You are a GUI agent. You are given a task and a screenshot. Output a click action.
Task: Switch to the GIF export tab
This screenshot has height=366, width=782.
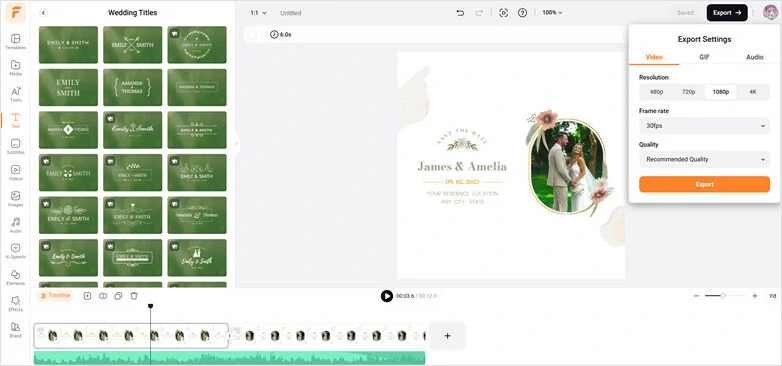[704, 57]
